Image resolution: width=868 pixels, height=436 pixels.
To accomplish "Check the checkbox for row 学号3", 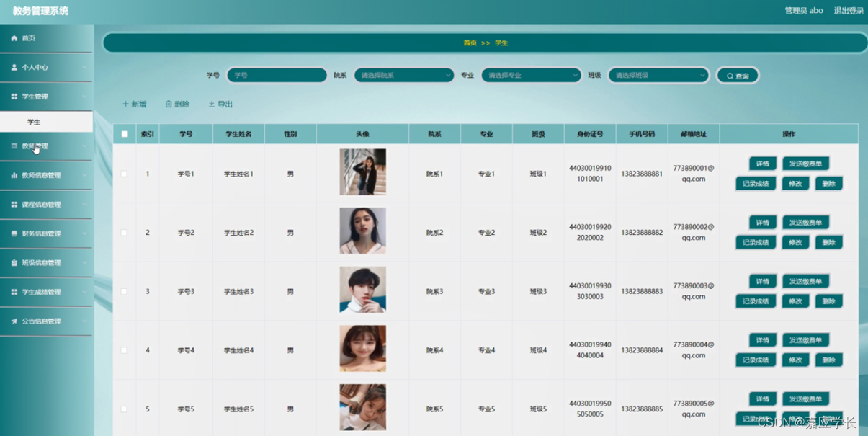I will (124, 291).
